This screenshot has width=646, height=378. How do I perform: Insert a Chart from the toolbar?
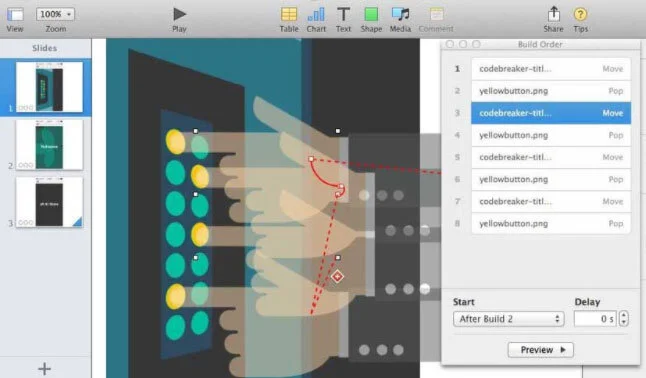click(316, 14)
